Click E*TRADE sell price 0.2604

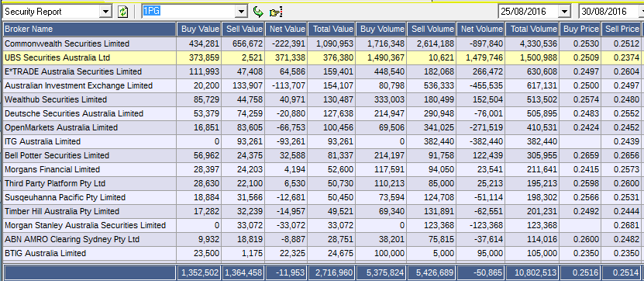coord(625,71)
